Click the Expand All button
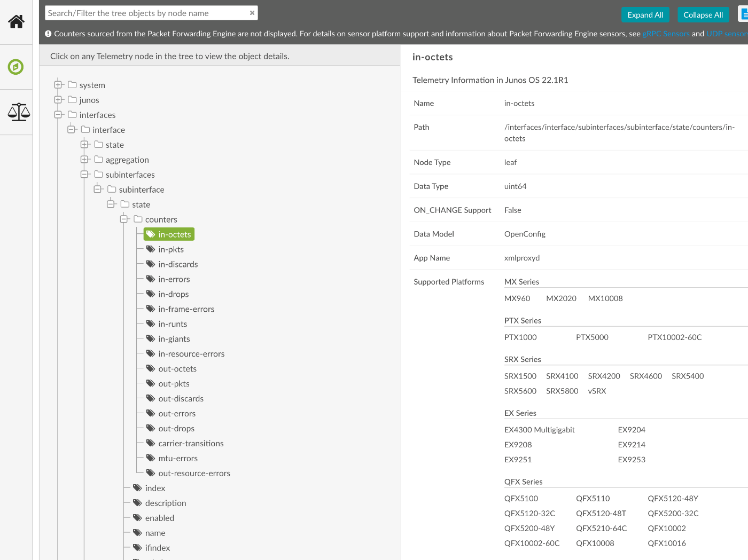The height and width of the screenshot is (560, 748). tap(645, 15)
